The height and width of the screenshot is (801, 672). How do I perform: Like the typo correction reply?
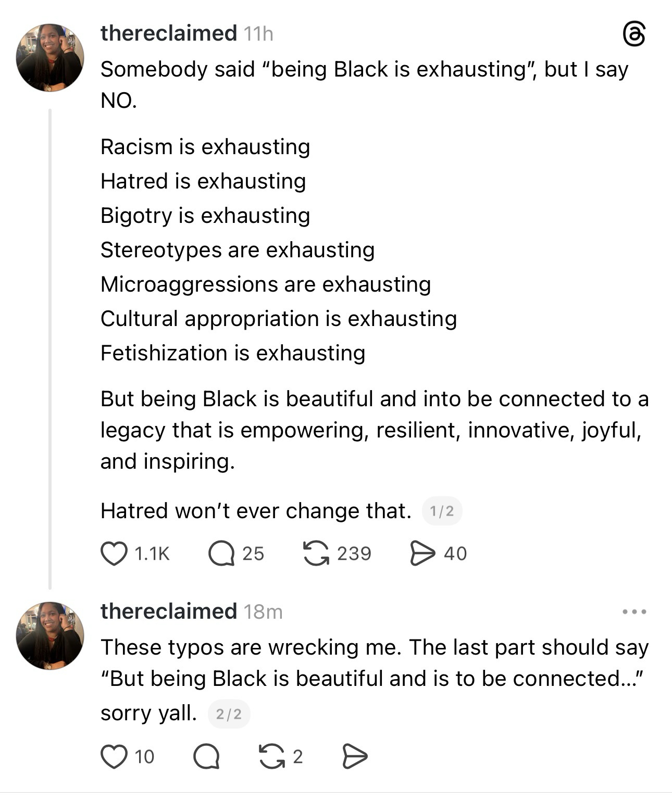(114, 757)
